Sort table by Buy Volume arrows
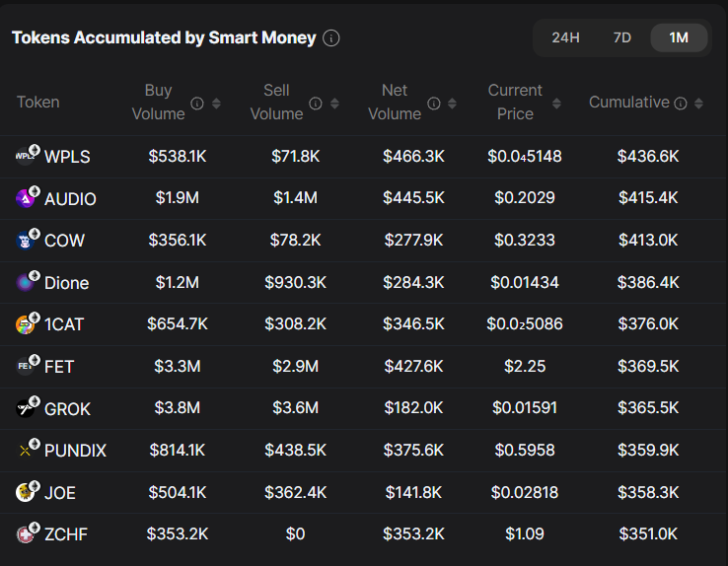728x566 pixels. pos(216,103)
